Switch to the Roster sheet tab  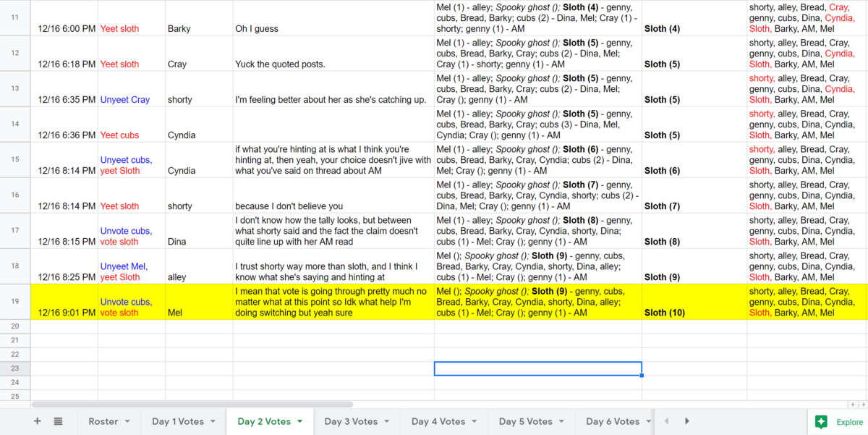tap(103, 421)
